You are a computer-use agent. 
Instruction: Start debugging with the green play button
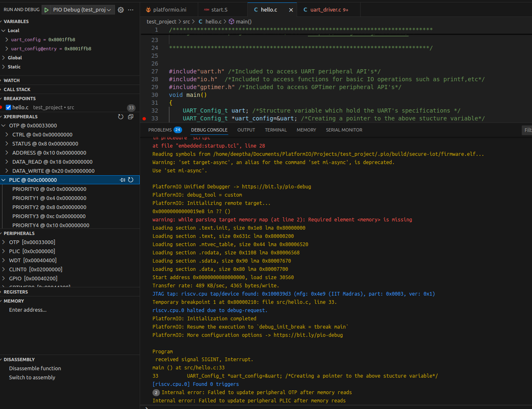pyautogui.click(x=47, y=9)
